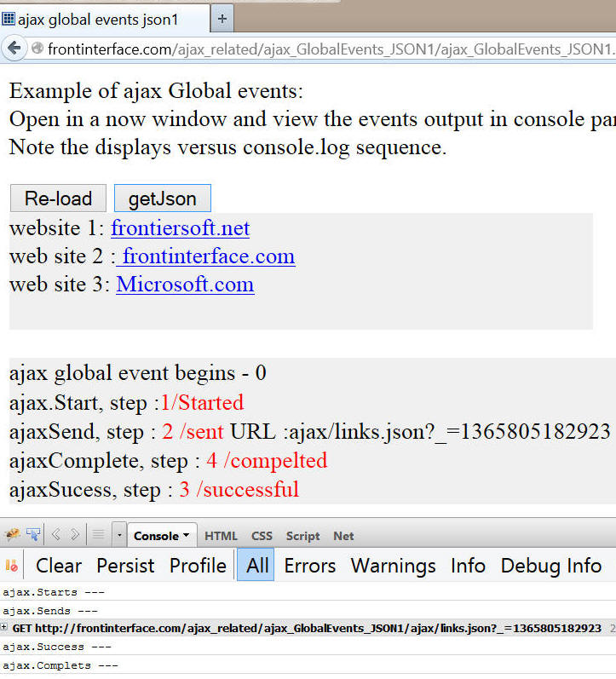Click the browser address bar URL
The height and width of the screenshot is (679, 616).
(324, 49)
